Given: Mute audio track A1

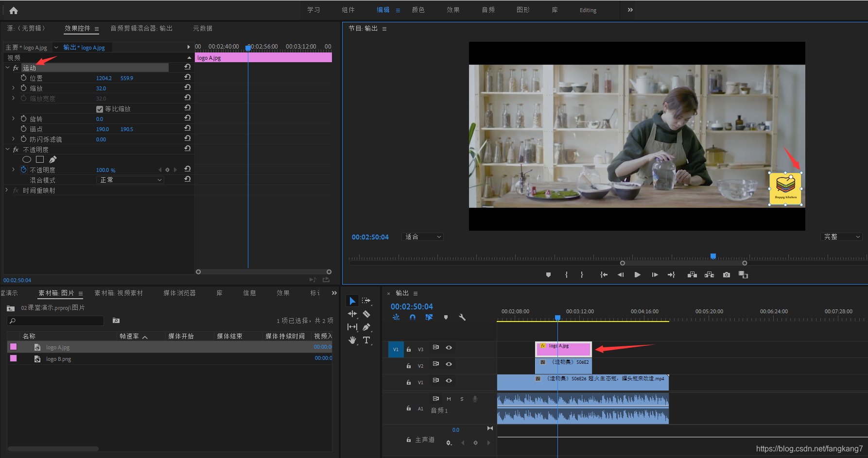Looking at the screenshot, I should tap(449, 399).
